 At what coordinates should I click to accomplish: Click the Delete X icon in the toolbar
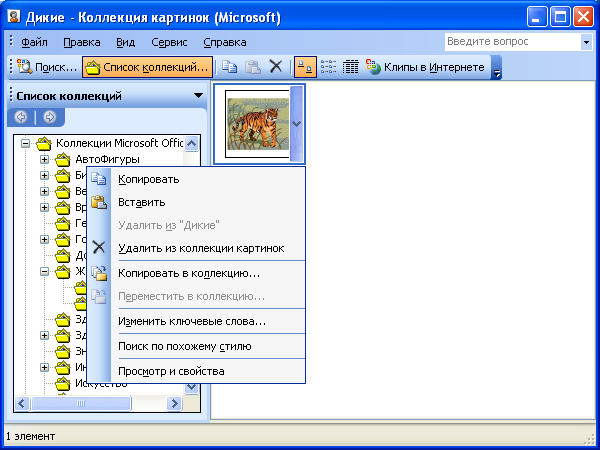point(276,67)
